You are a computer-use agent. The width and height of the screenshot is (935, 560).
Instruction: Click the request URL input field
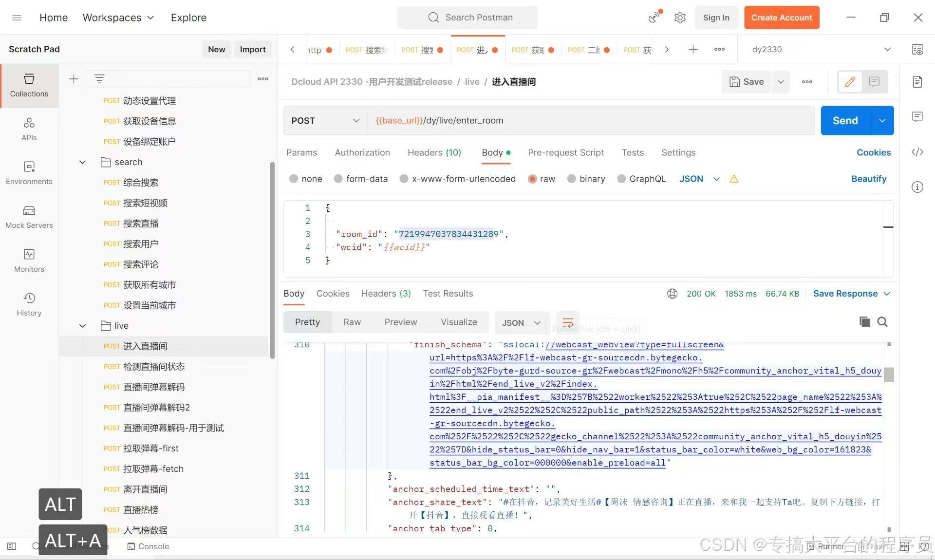(x=591, y=120)
